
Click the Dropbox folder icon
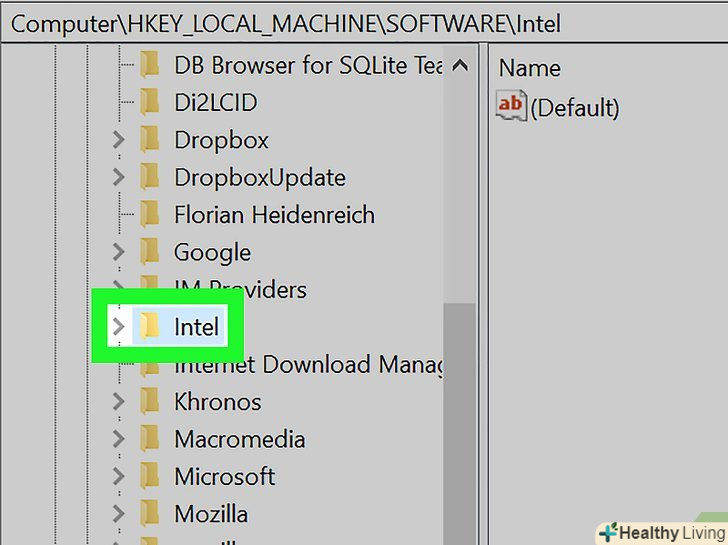coord(150,140)
